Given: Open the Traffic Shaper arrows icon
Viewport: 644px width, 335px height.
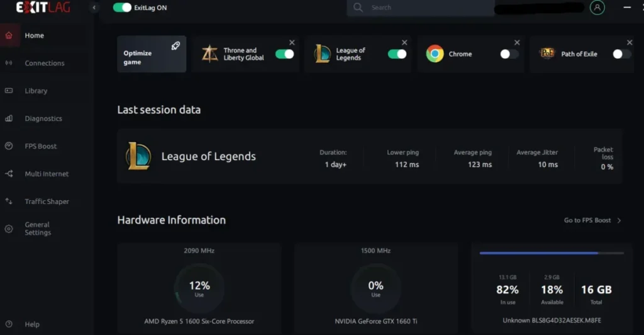Looking at the screenshot, I should click(x=9, y=201).
